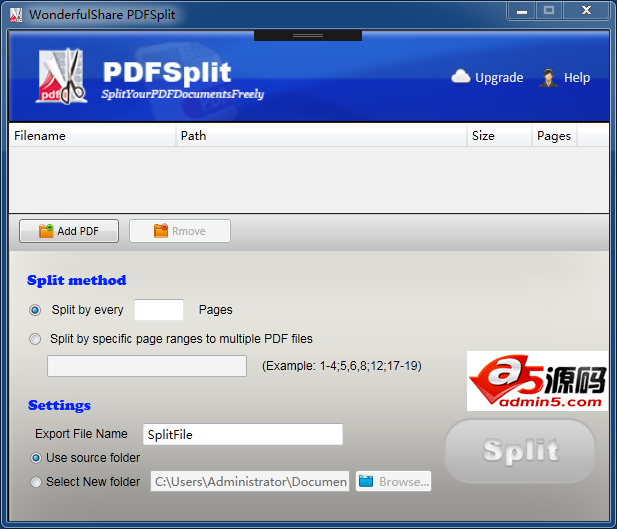Click the Rmove button

[x=180, y=231]
